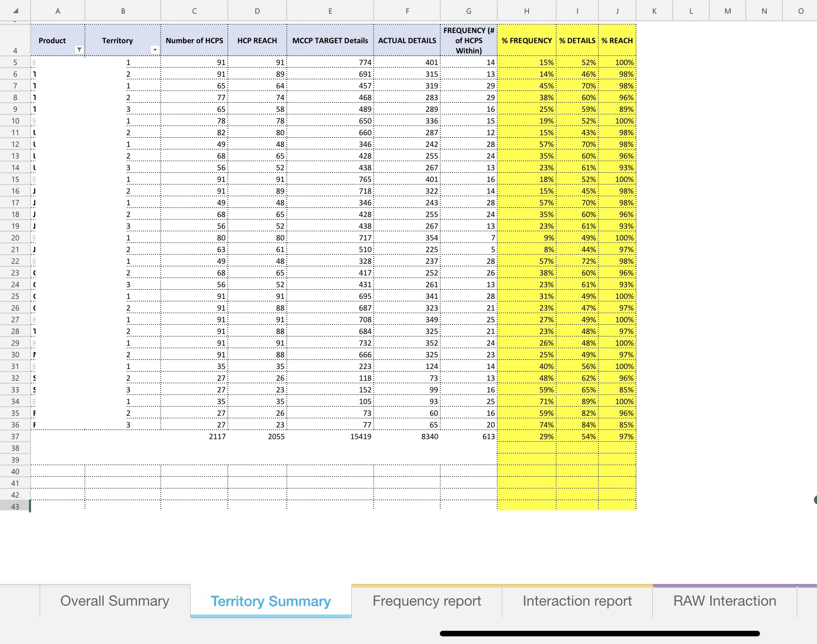
Task: Select column K header
Action: pos(654,11)
